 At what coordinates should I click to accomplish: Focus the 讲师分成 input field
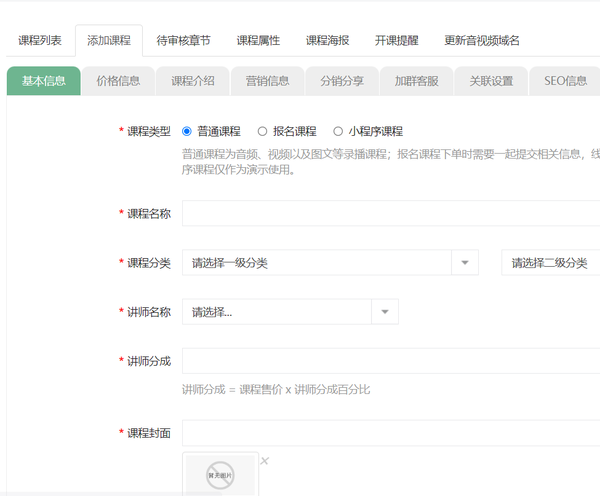[391, 361]
